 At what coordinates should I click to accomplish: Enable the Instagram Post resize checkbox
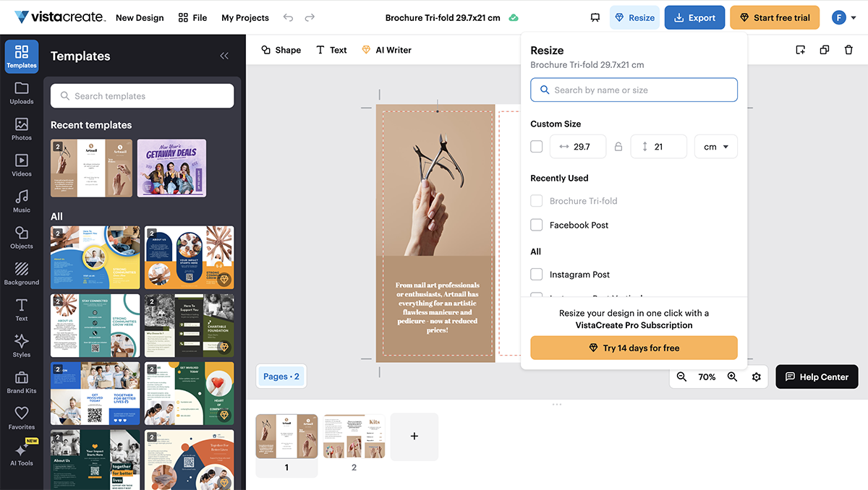click(x=536, y=275)
